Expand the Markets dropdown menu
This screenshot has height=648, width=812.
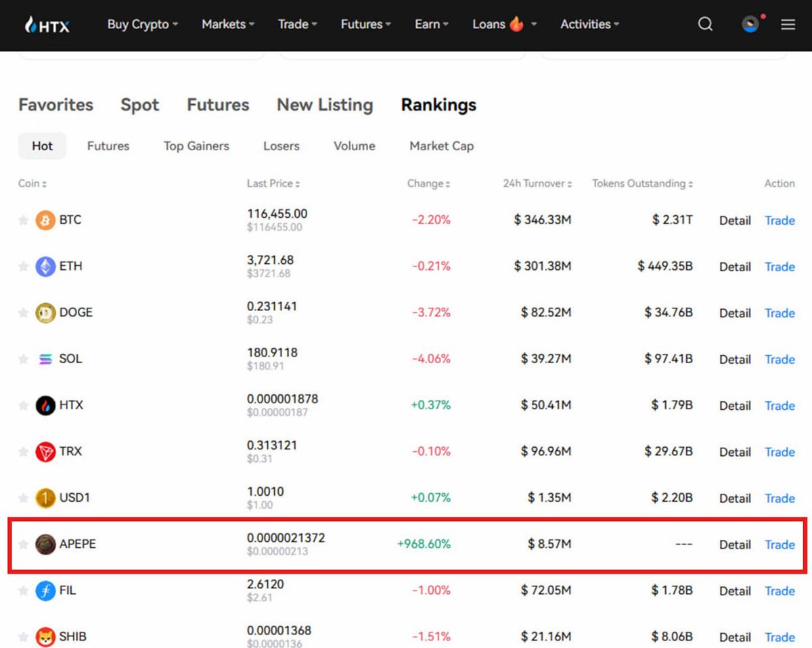(228, 24)
